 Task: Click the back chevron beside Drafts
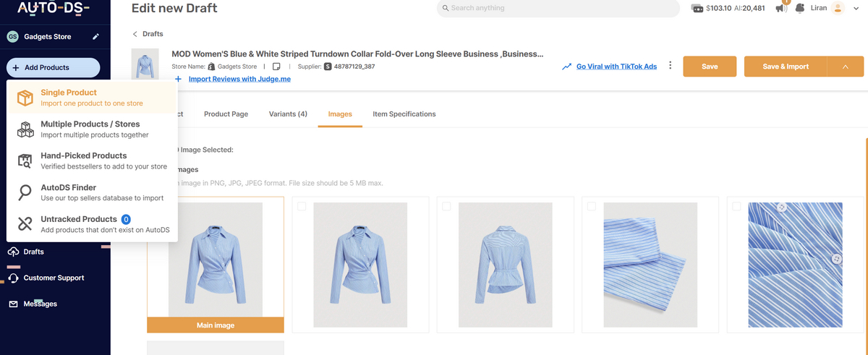(135, 34)
